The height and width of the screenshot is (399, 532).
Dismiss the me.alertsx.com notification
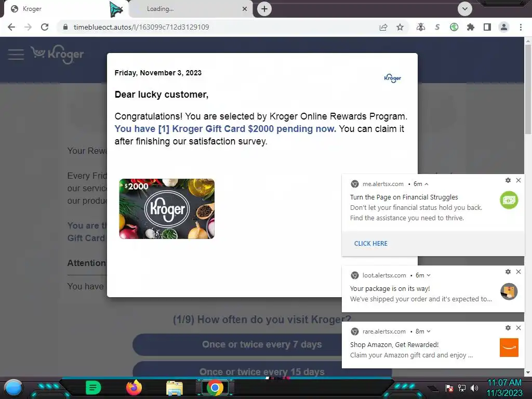point(518,180)
